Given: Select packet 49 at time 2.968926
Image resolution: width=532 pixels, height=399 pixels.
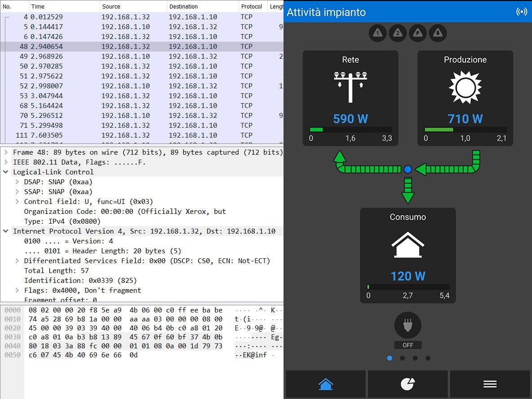Looking at the screenshot, I should pyautogui.click(x=142, y=56).
